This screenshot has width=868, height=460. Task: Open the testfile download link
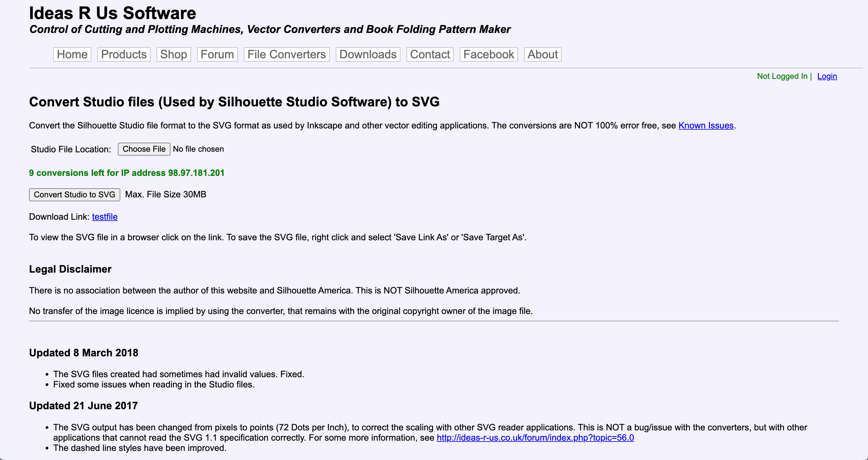105,216
